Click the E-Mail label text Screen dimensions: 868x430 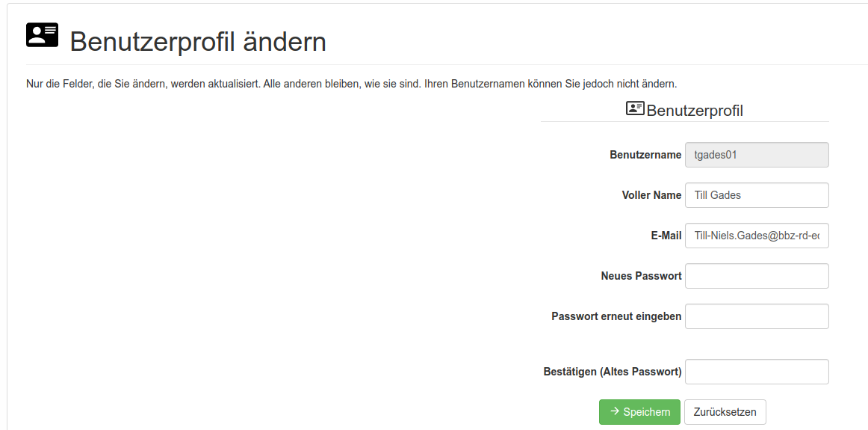click(666, 236)
